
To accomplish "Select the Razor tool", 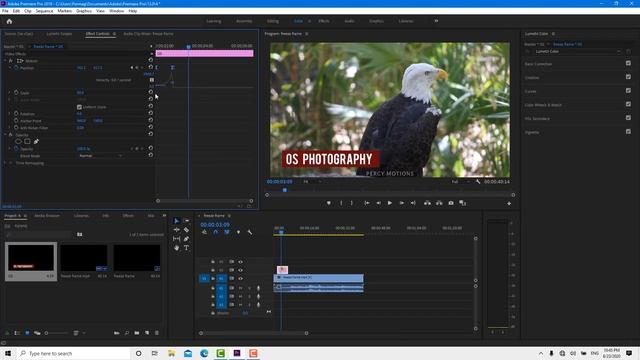I will 187,230.
